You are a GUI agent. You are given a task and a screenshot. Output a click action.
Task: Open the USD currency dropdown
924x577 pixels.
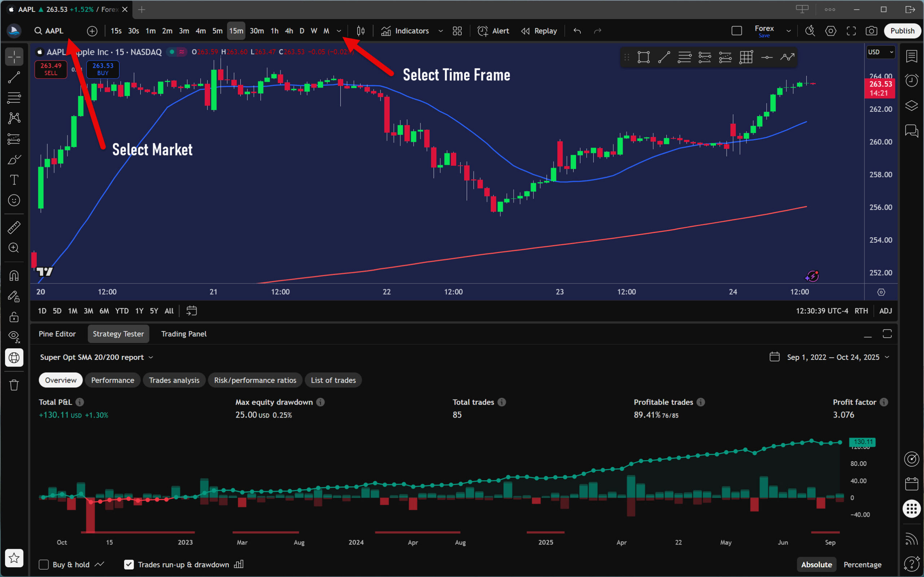point(880,52)
